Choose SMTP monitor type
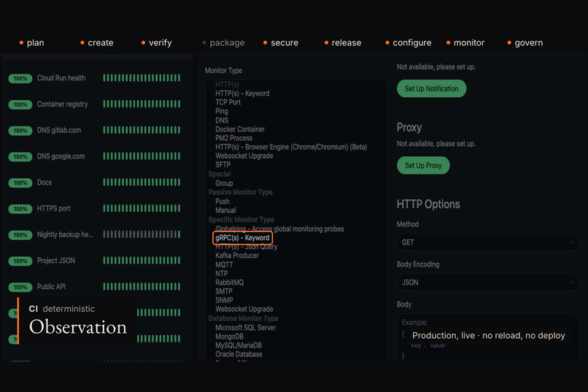The height and width of the screenshot is (392, 588). tap(223, 291)
